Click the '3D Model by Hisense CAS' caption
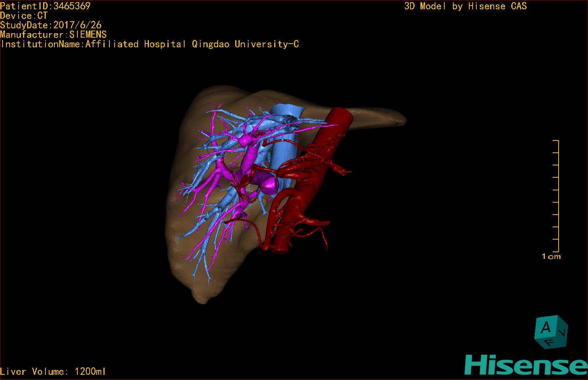 [x=466, y=6]
